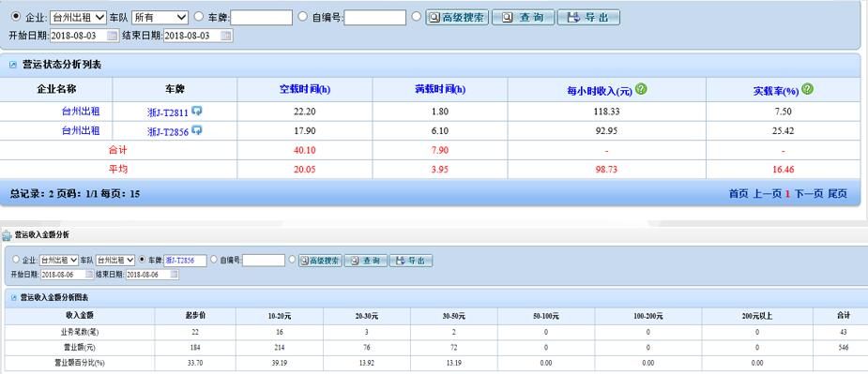Select the top 企业 radio button
The image size is (868, 374).
(x=17, y=16)
